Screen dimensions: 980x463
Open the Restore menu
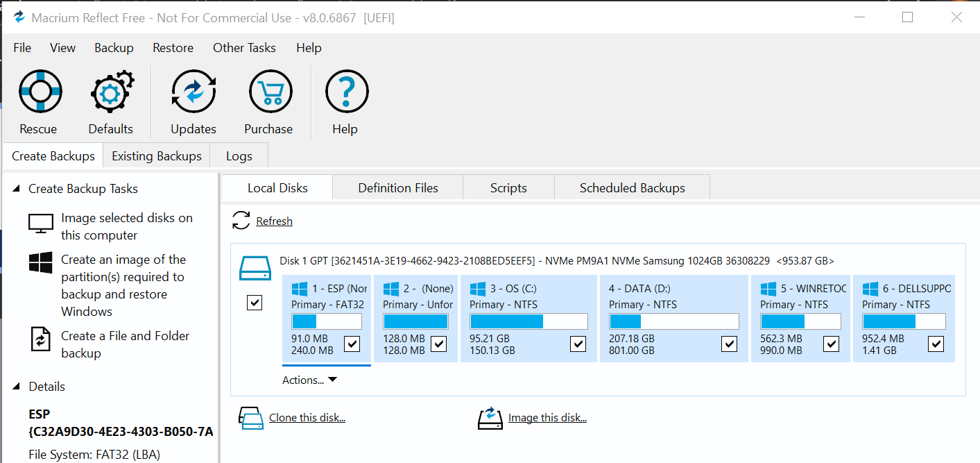tap(173, 48)
